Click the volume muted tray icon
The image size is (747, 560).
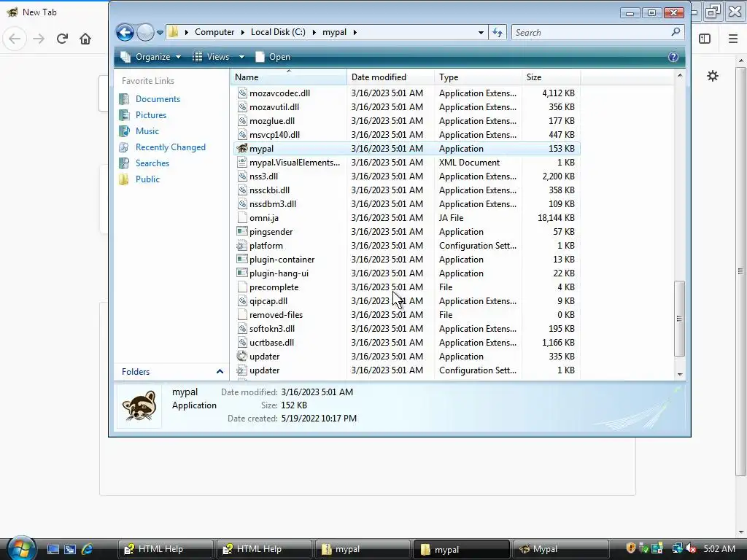692,548
